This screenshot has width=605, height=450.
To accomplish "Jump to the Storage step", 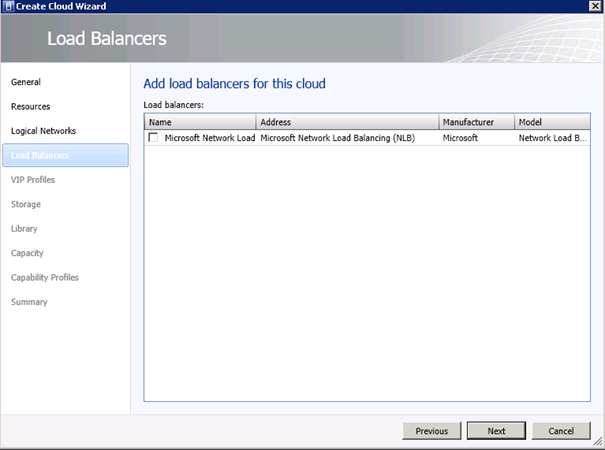I will point(26,204).
